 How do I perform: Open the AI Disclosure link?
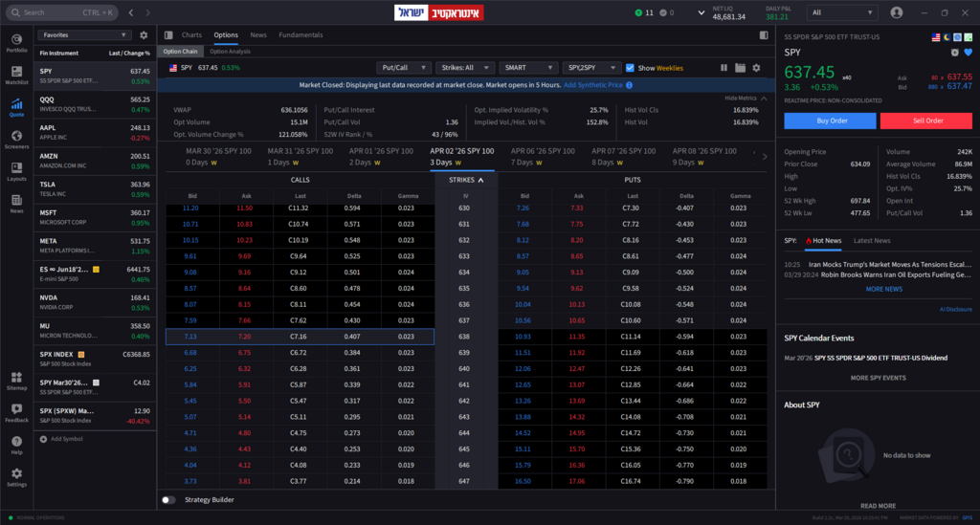tap(956, 309)
